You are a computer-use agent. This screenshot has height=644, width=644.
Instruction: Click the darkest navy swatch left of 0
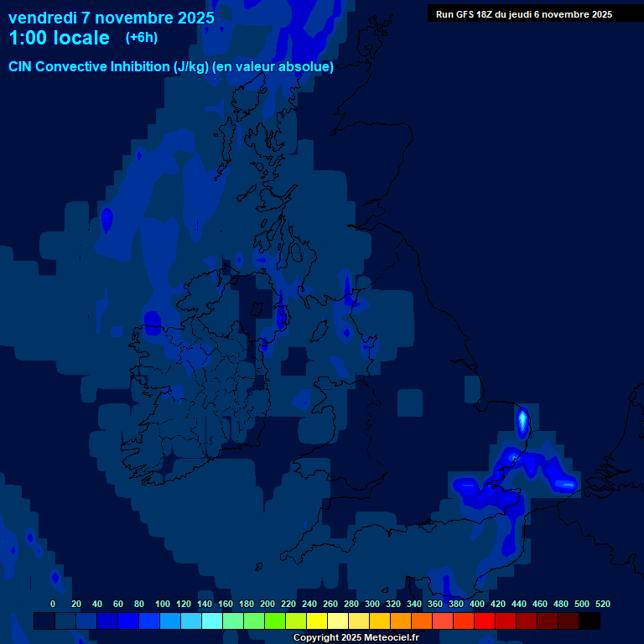44,621
